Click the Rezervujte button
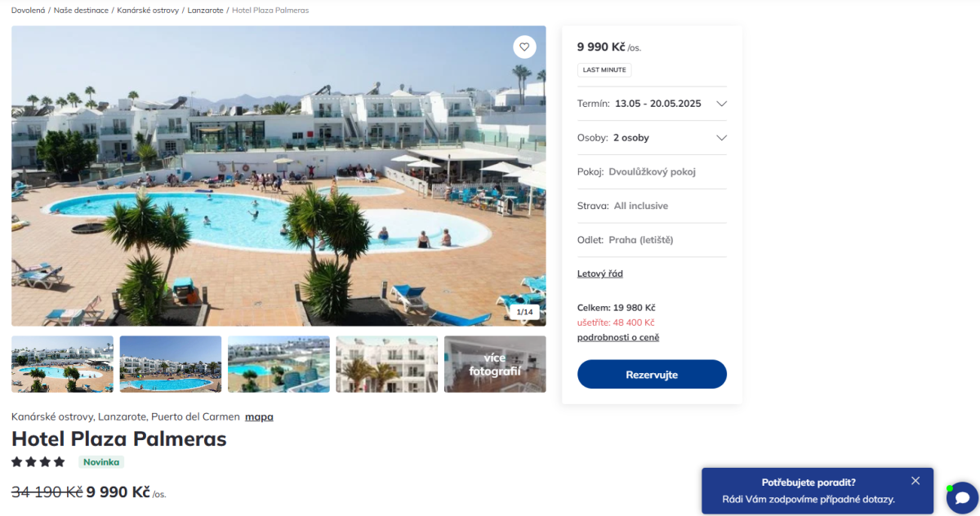The height and width of the screenshot is (516, 980). [652, 374]
